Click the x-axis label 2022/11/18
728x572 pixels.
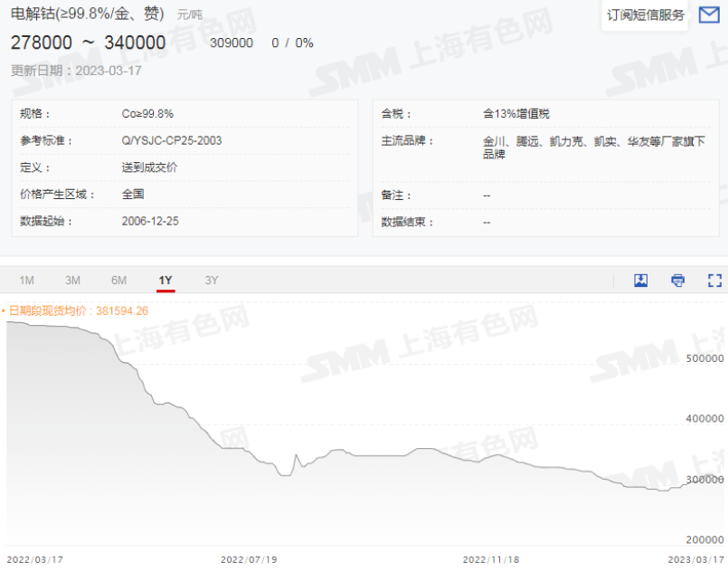pyautogui.click(x=493, y=559)
